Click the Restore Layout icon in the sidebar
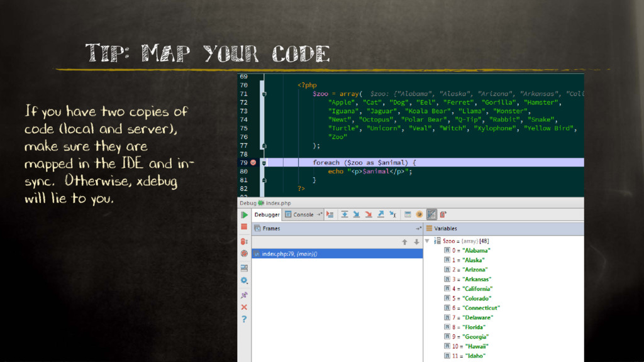This screenshot has height=362, width=644. tap(245, 268)
